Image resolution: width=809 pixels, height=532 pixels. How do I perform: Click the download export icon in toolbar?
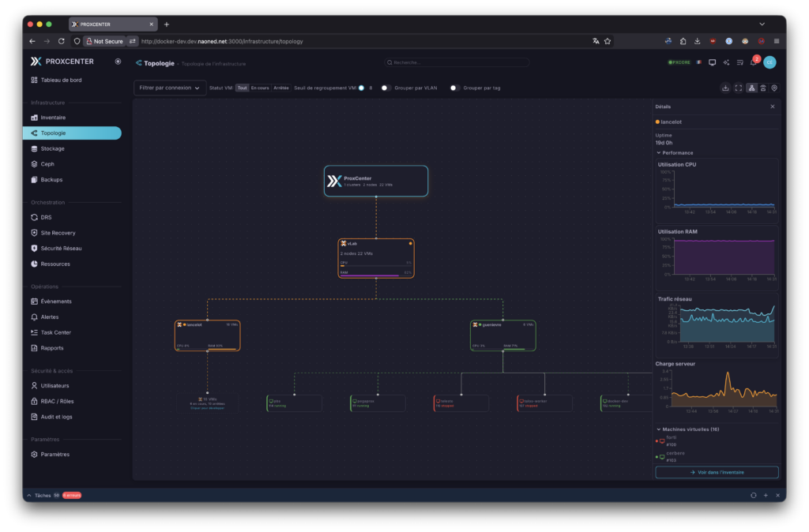pyautogui.click(x=725, y=88)
